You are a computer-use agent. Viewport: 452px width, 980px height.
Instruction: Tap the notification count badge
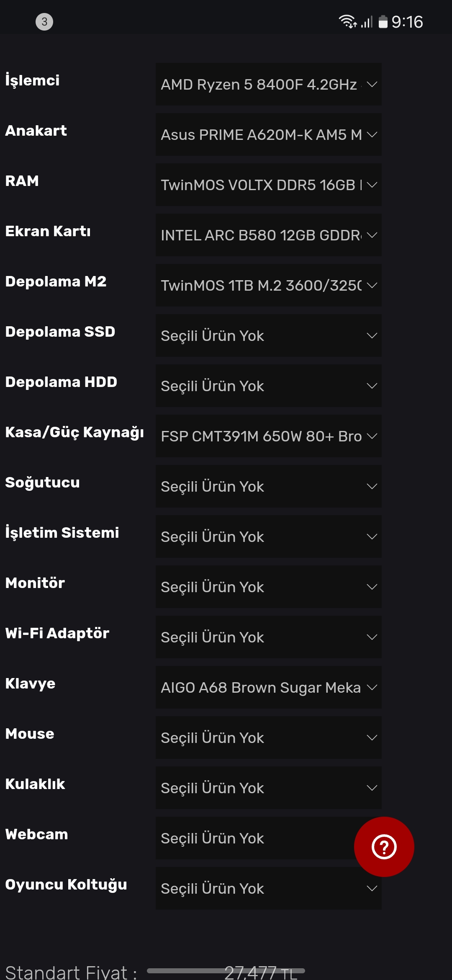[44, 22]
